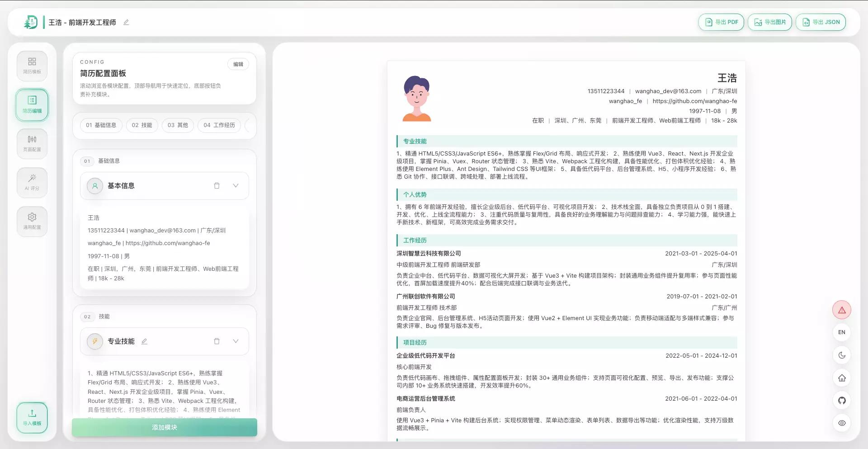Click the 添加模块 add module button
This screenshot has height=449, width=868.
(165, 427)
